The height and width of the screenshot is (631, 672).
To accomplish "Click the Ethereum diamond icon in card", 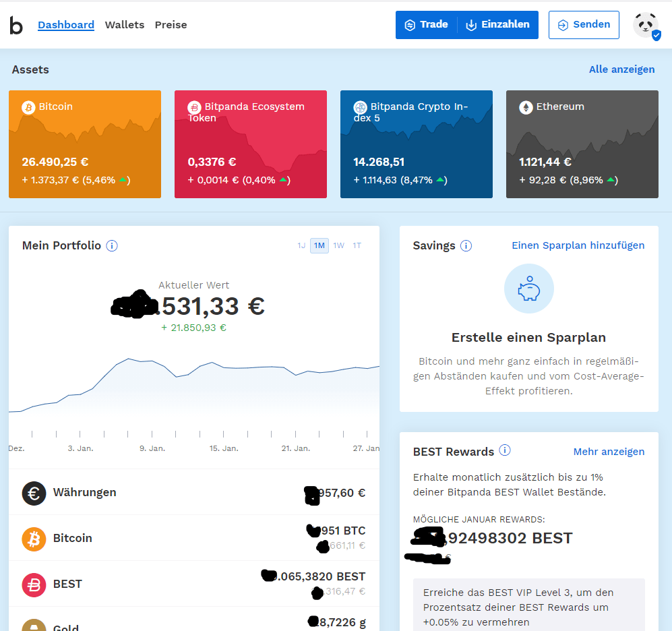I will click(x=526, y=107).
